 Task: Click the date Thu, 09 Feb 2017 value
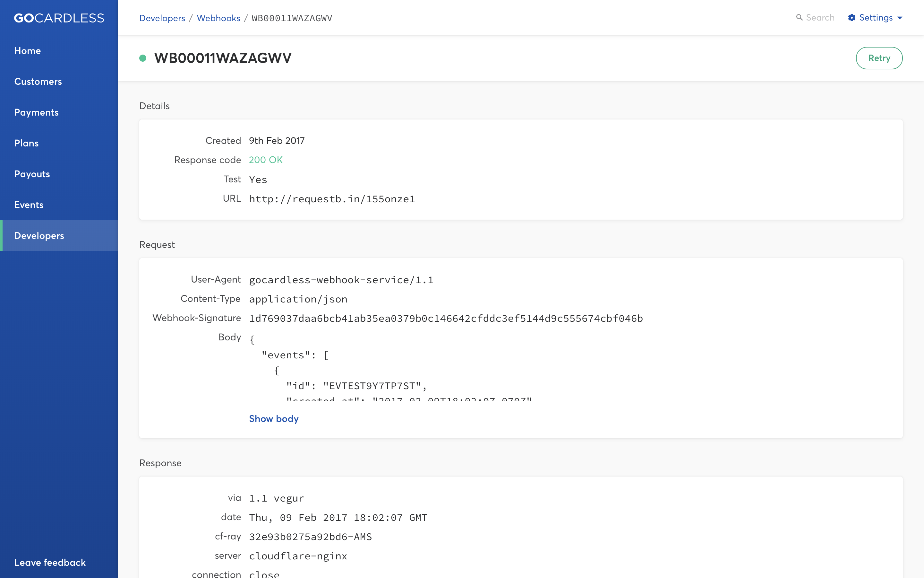click(338, 518)
